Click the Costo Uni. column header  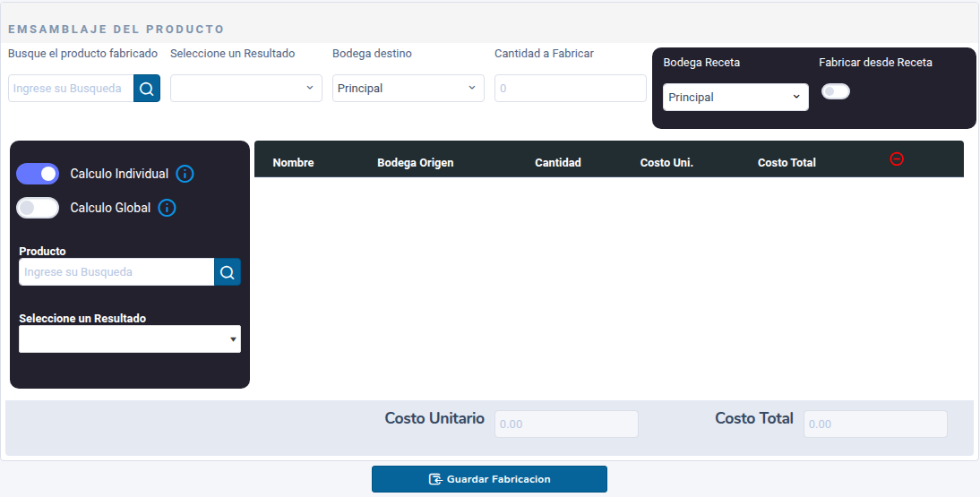[x=666, y=163]
